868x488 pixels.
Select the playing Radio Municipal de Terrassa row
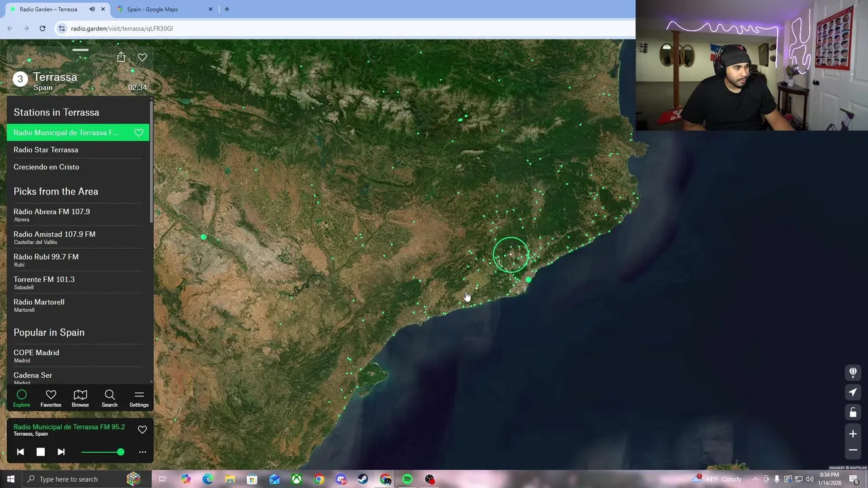tap(78, 133)
